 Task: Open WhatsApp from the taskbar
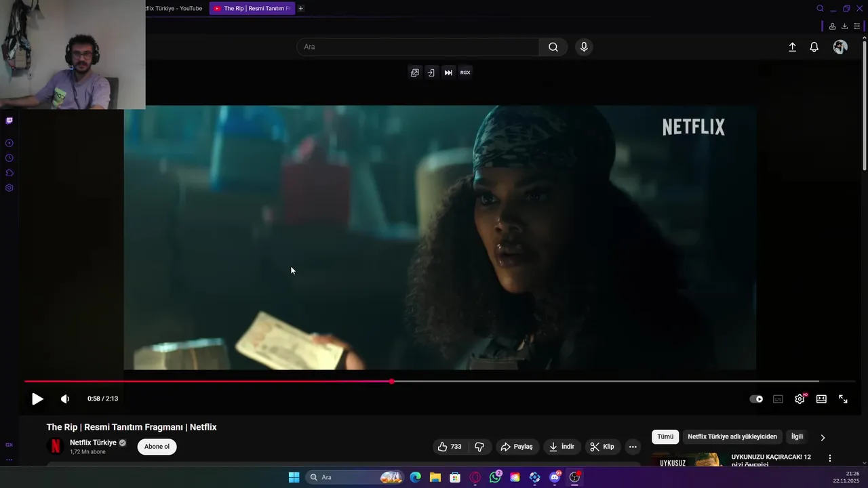(x=495, y=477)
